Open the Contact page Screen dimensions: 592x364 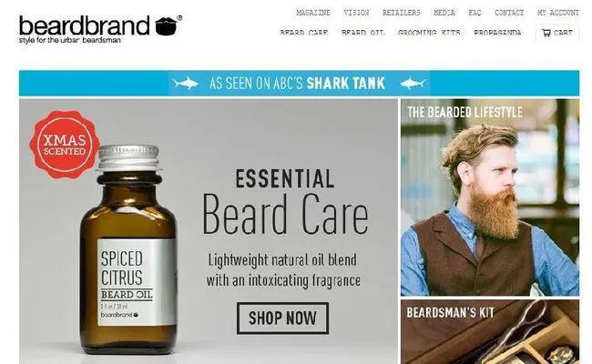click(x=509, y=13)
